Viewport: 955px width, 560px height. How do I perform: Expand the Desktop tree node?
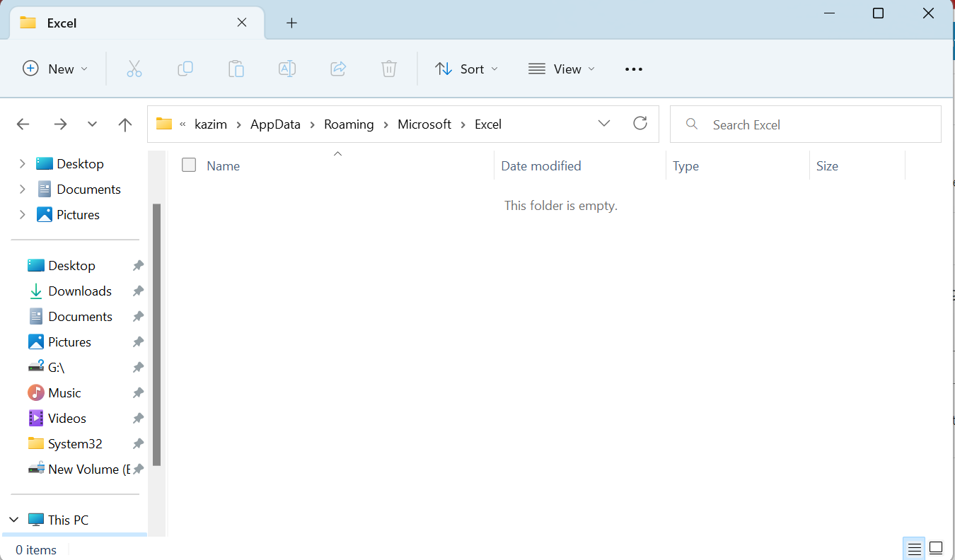[22, 163]
